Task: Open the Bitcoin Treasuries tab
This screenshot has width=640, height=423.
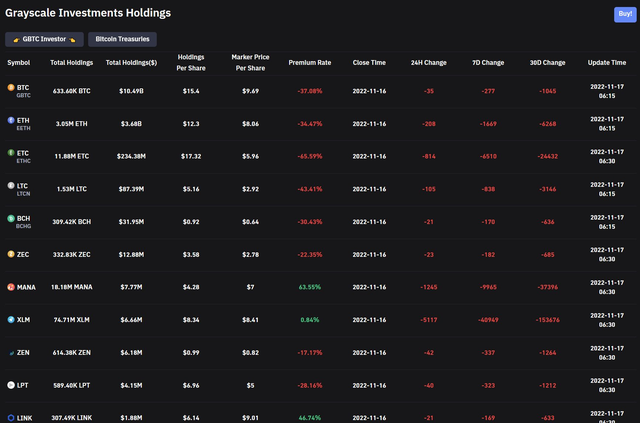Action: coord(122,39)
